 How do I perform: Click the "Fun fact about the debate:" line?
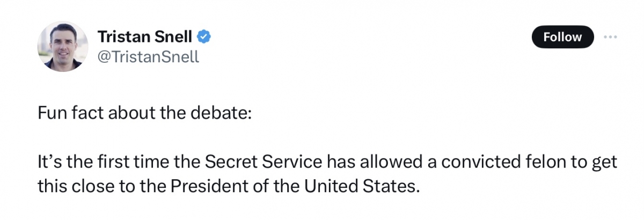[x=144, y=115]
